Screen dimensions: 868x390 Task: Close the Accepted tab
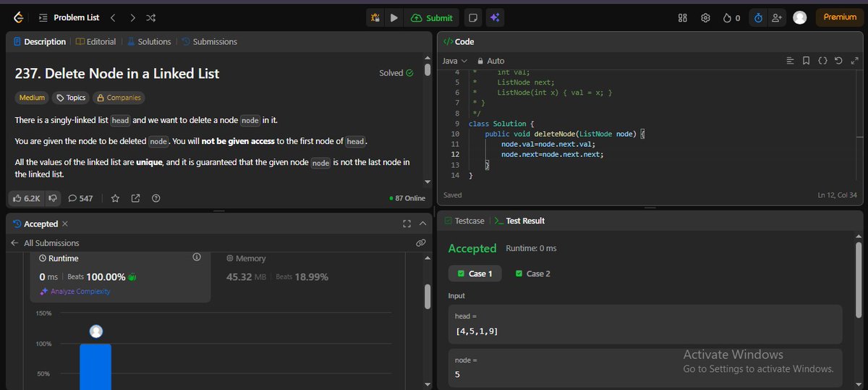[65, 224]
